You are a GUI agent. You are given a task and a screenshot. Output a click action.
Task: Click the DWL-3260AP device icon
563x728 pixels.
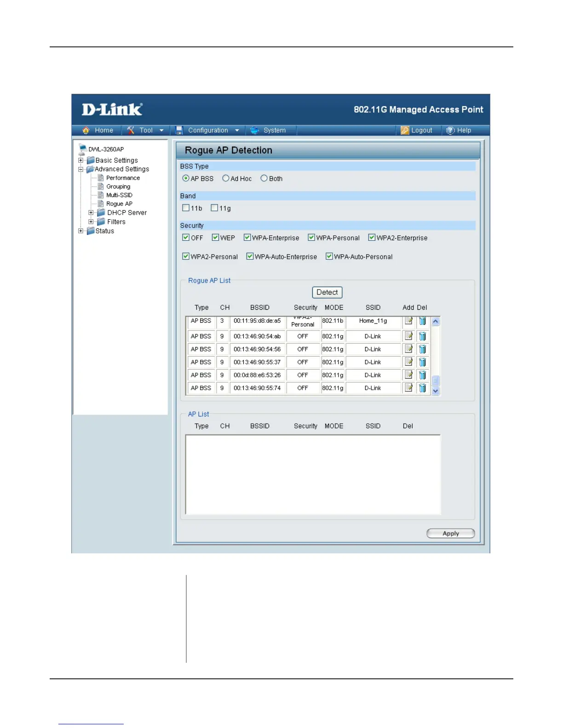(x=83, y=148)
